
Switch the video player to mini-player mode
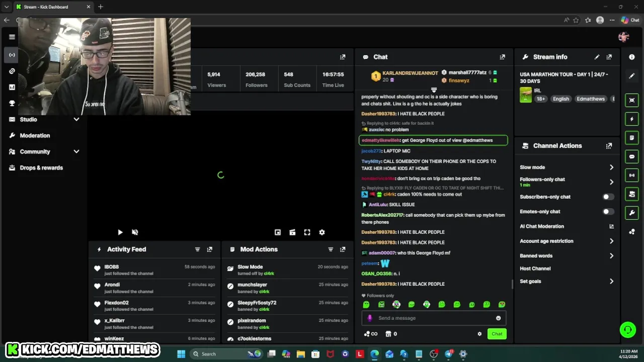(x=277, y=232)
